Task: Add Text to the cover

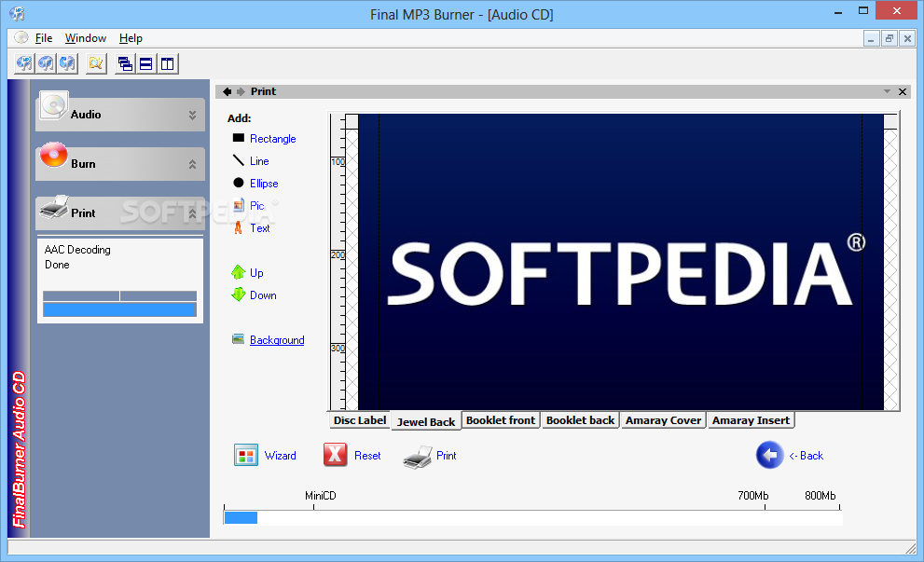Action: (260, 228)
